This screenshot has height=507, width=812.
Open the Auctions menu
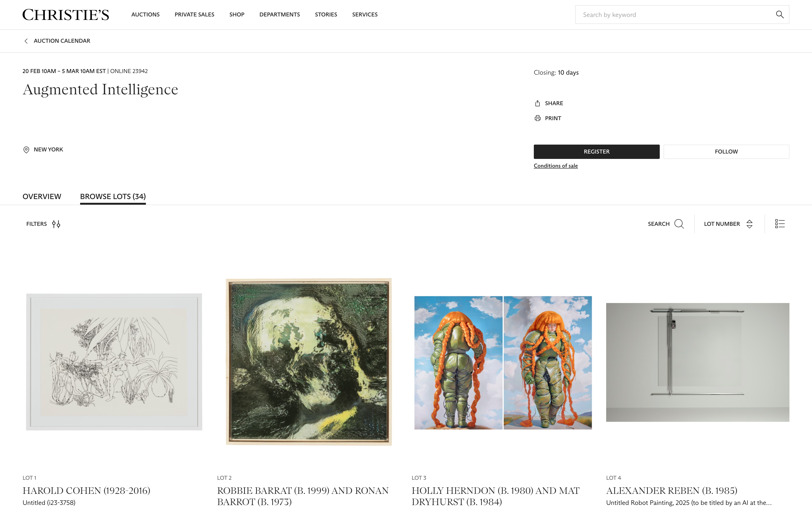click(145, 14)
